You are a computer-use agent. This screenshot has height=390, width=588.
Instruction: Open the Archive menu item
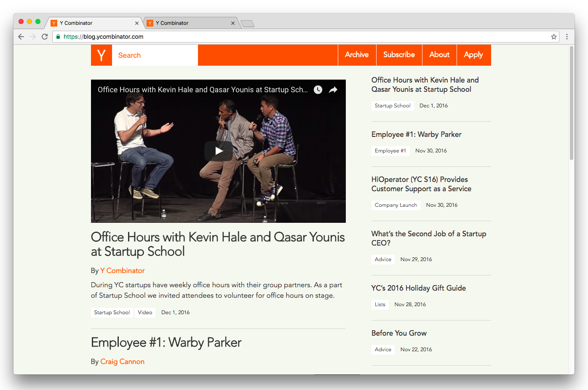[357, 55]
